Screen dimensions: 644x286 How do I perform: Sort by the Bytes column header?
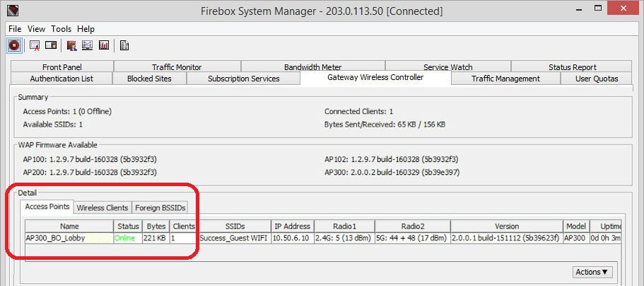coord(156,227)
